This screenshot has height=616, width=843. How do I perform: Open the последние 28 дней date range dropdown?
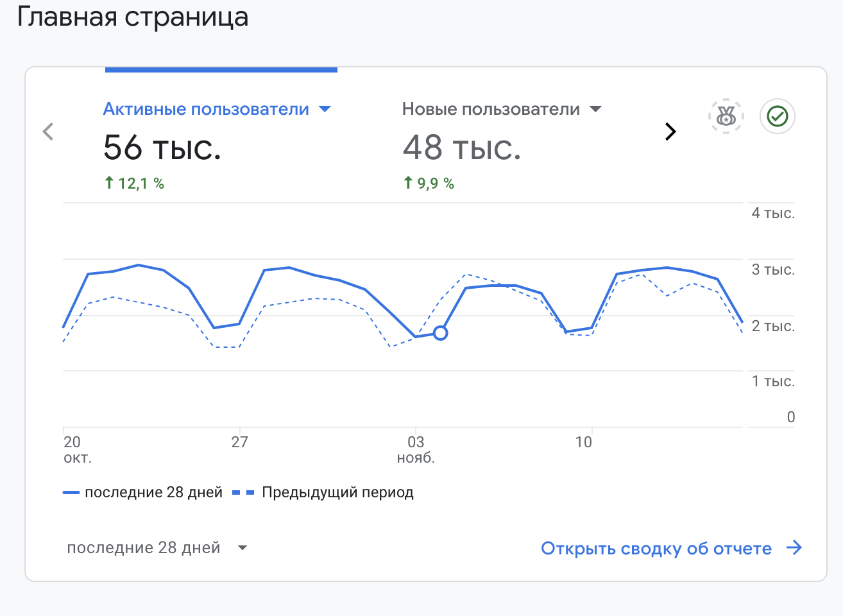coord(157,548)
